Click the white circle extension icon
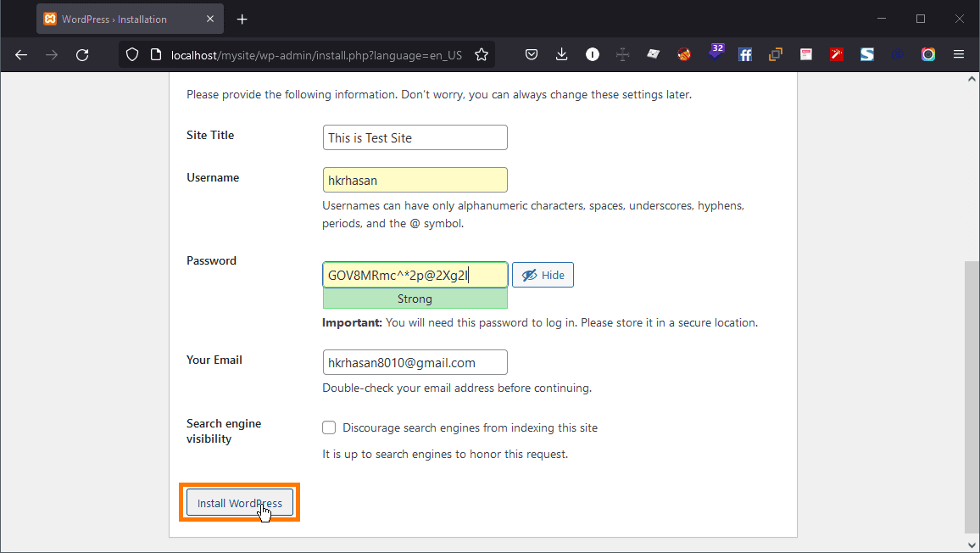This screenshot has height=553, width=980. 593,55
